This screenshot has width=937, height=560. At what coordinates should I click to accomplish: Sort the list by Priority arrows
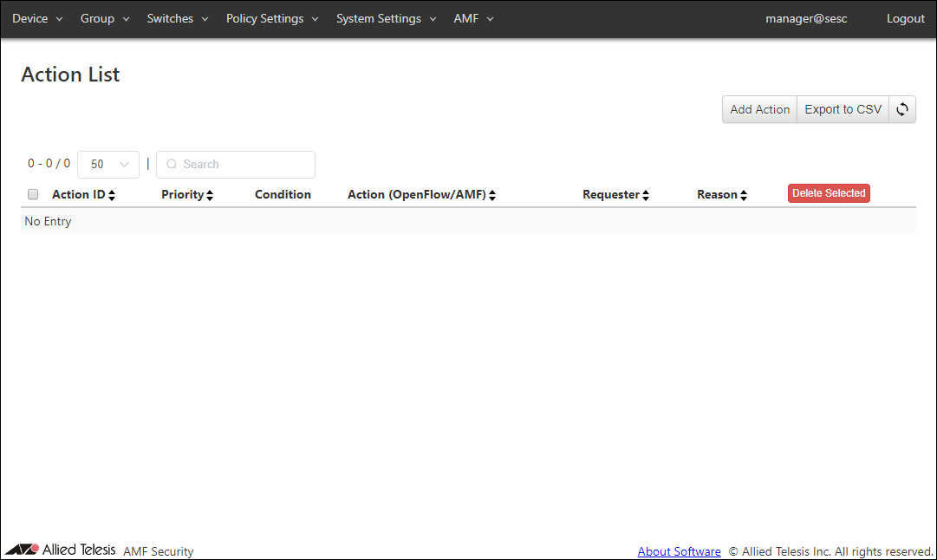[210, 195]
